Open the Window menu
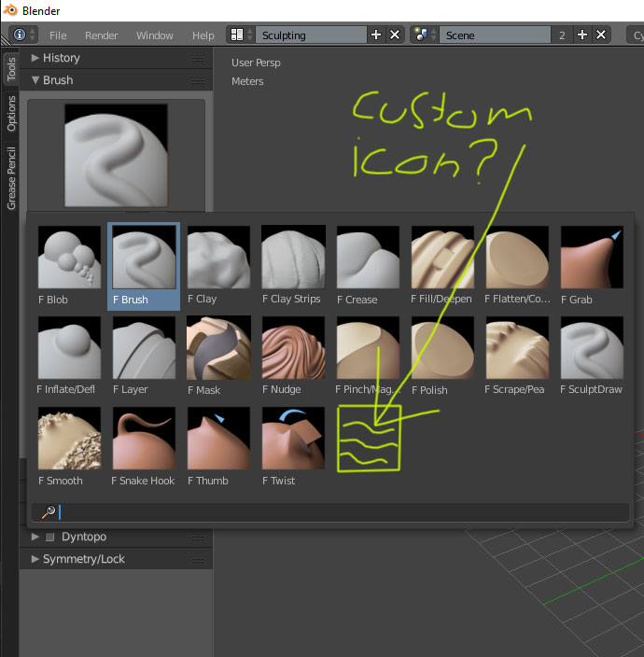The width and height of the screenshot is (644, 657). coord(154,35)
